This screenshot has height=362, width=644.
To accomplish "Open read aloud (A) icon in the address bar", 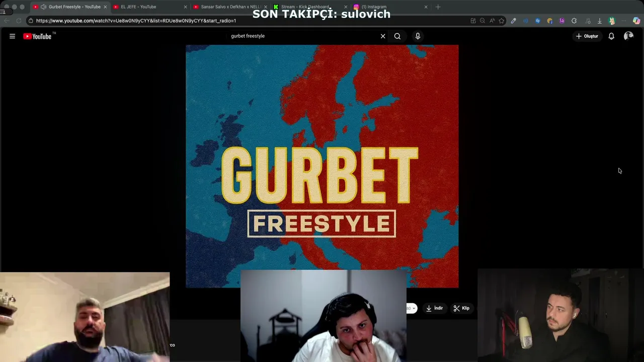I will pyautogui.click(x=492, y=21).
